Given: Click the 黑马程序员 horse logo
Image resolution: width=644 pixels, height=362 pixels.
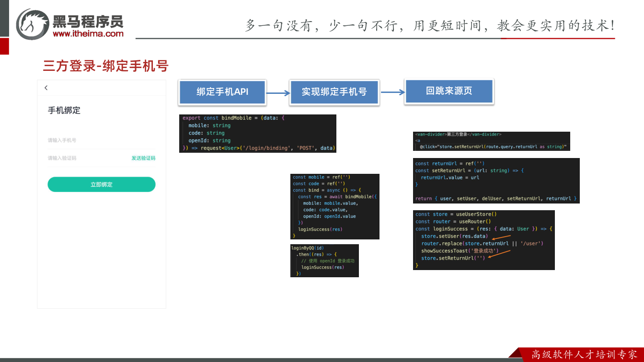Looking at the screenshot, I should click(x=33, y=24).
